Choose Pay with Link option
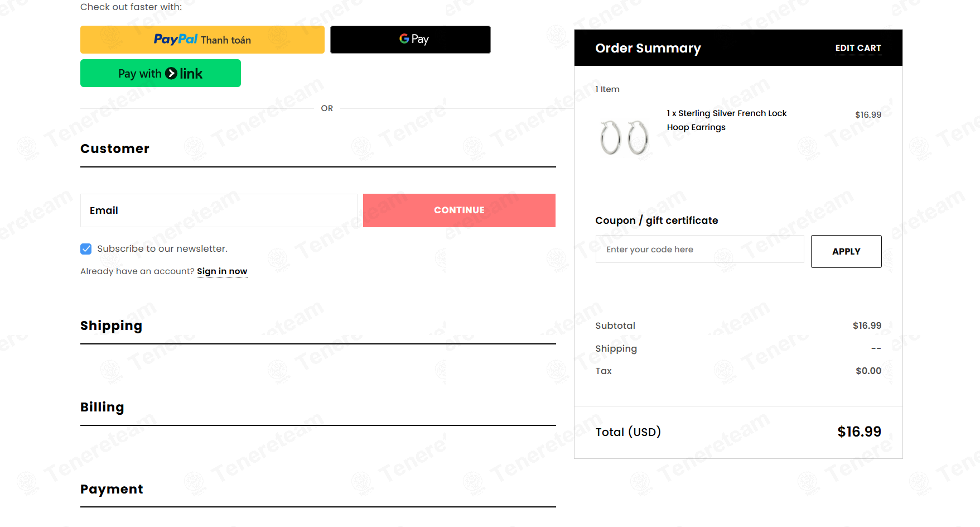The height and width of the screenshot is (527, 980). coord(161,73)
